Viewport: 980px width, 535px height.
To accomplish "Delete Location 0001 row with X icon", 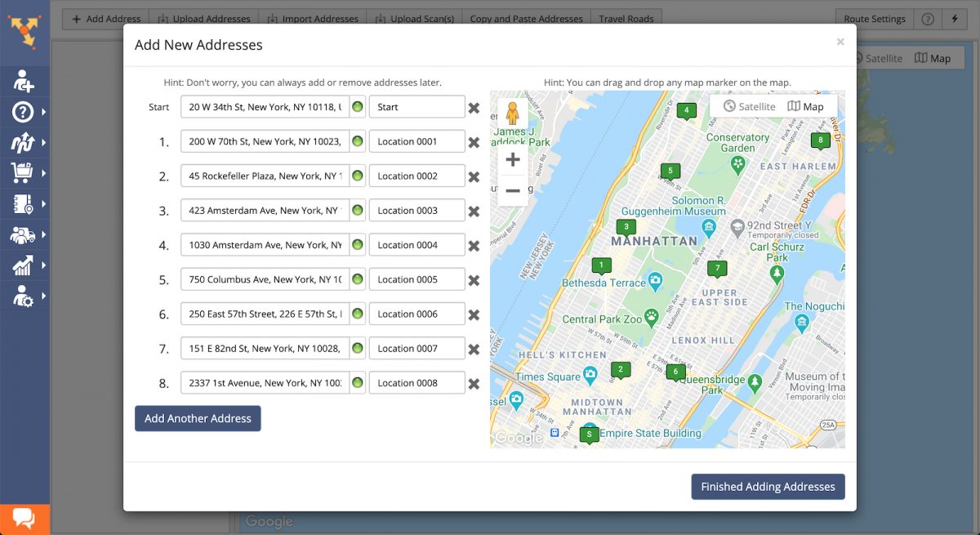I will 474,142.
